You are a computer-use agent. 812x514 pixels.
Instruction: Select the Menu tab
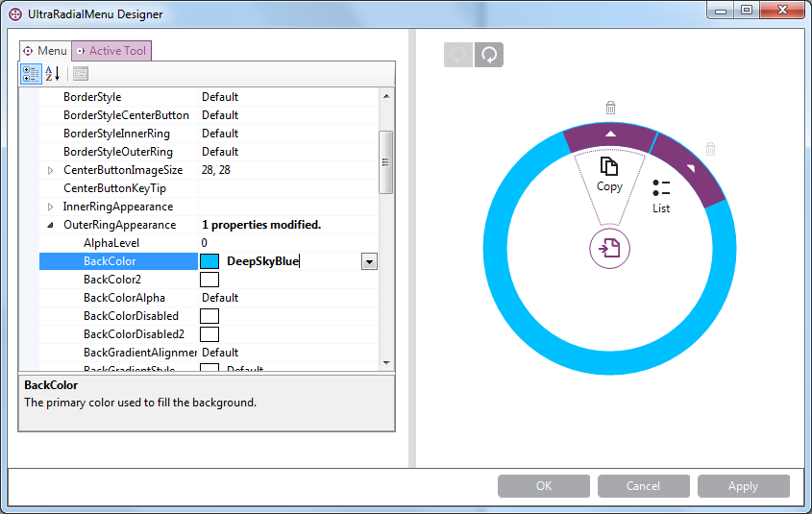pos(45,51)
